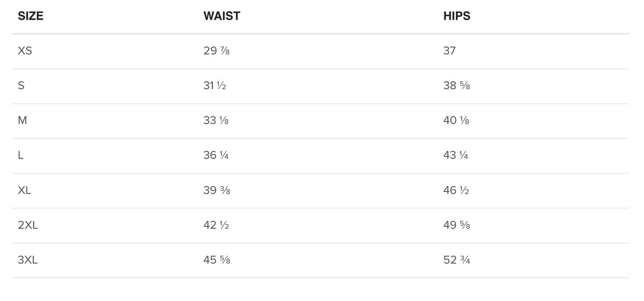Viewport: 644px width, 301px height.
Task: Select the 2XL size row label
Action: [28, 225]
